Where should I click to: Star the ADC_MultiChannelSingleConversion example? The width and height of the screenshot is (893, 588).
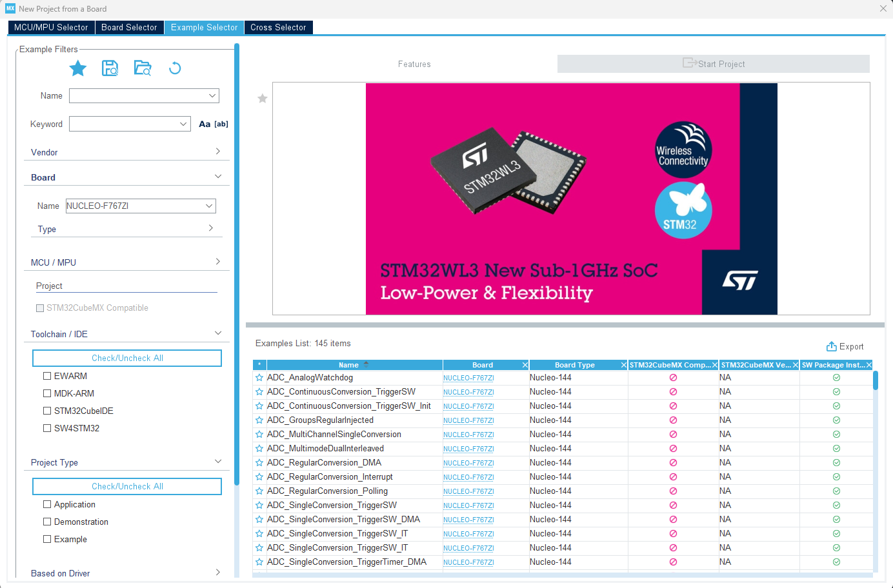coord(259,435)
